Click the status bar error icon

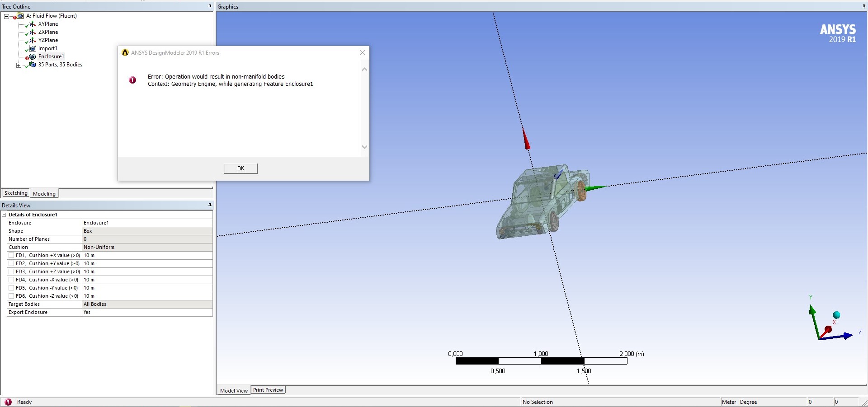(x=8, y=402)
